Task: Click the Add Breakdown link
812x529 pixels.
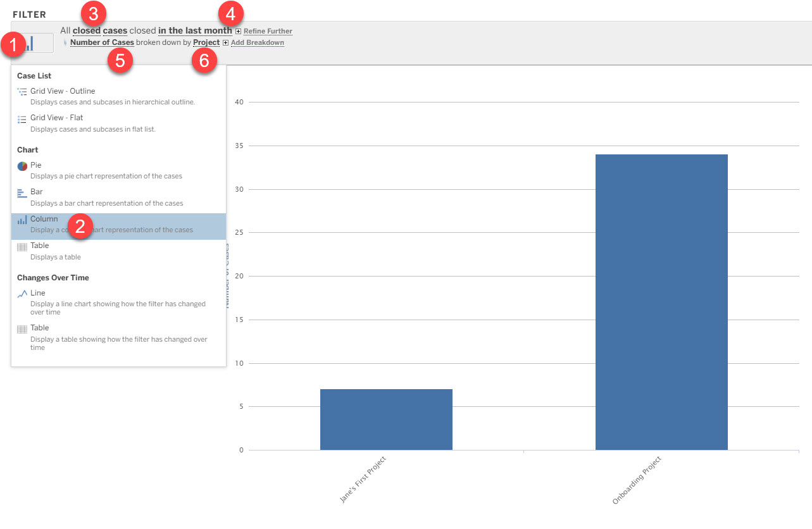Action: pos(257,43)
